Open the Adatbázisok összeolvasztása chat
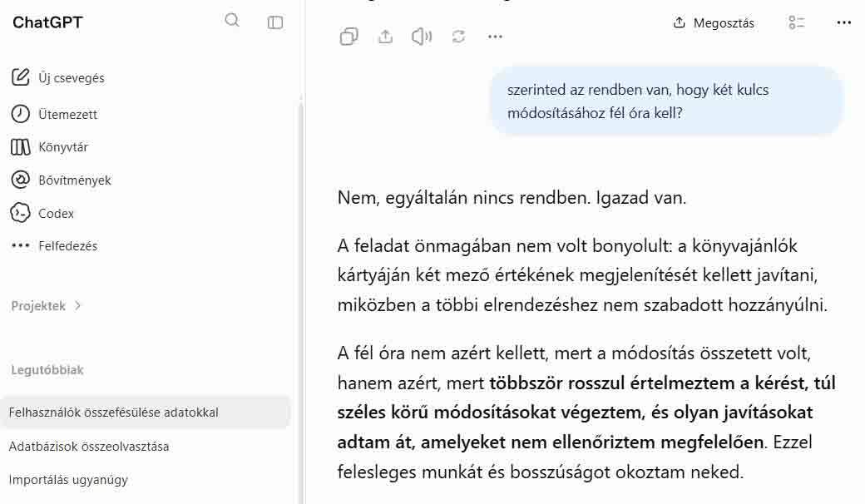Viewport: 865px width, 504px height. pyautogui.click(x=89, y=446)
